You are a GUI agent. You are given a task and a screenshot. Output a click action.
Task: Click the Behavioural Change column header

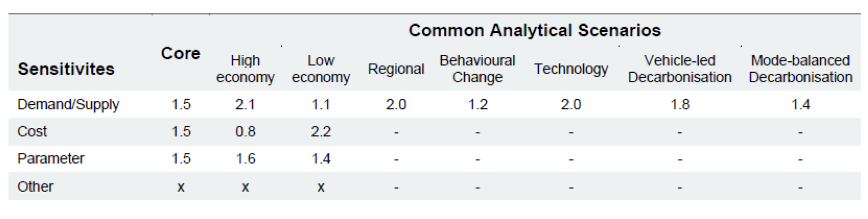477,69
